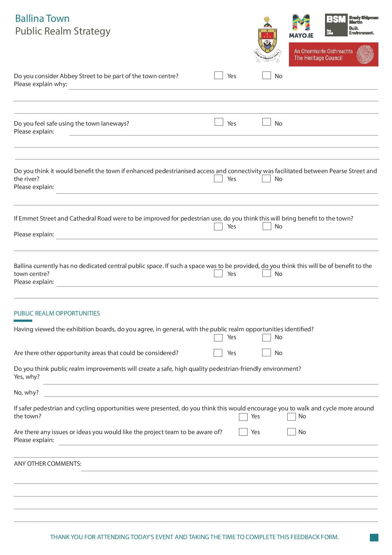Tick No for feeling safe using laneways
The height and width of the screenshot is (555, 392).
pyautogui.click(x=266, y=122)
